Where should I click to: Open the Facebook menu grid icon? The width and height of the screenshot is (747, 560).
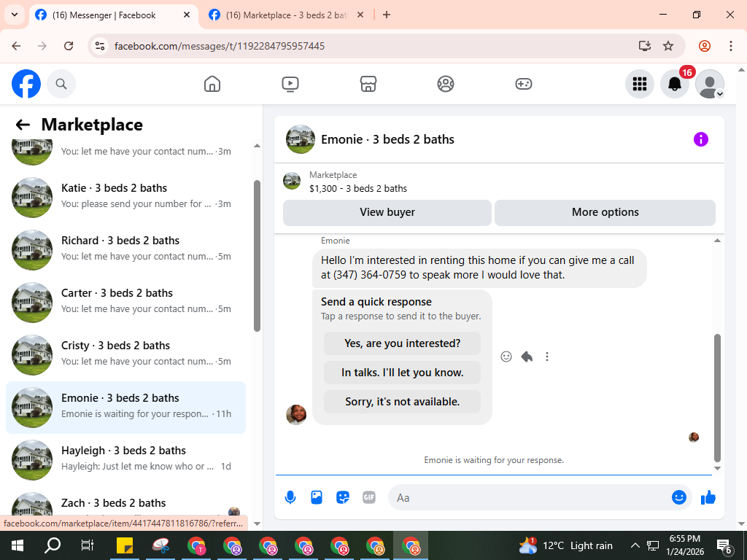639,84
